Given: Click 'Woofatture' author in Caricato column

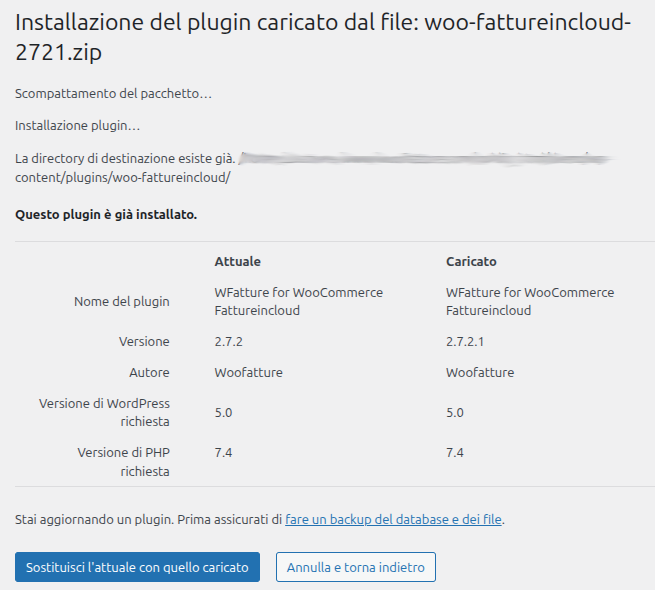Looking at the screenshot, I should click(480, 373).
